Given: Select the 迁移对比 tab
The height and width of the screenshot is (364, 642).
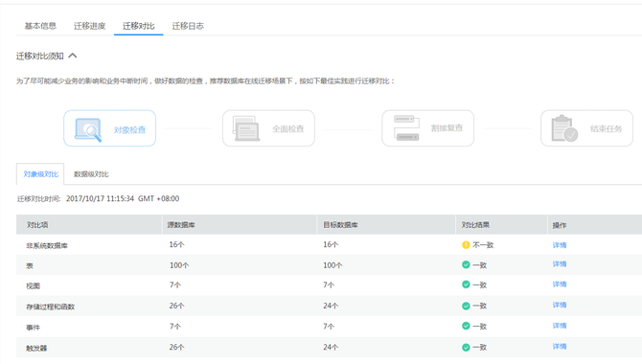Looking at the screenshot, I should tap(138, 26).
